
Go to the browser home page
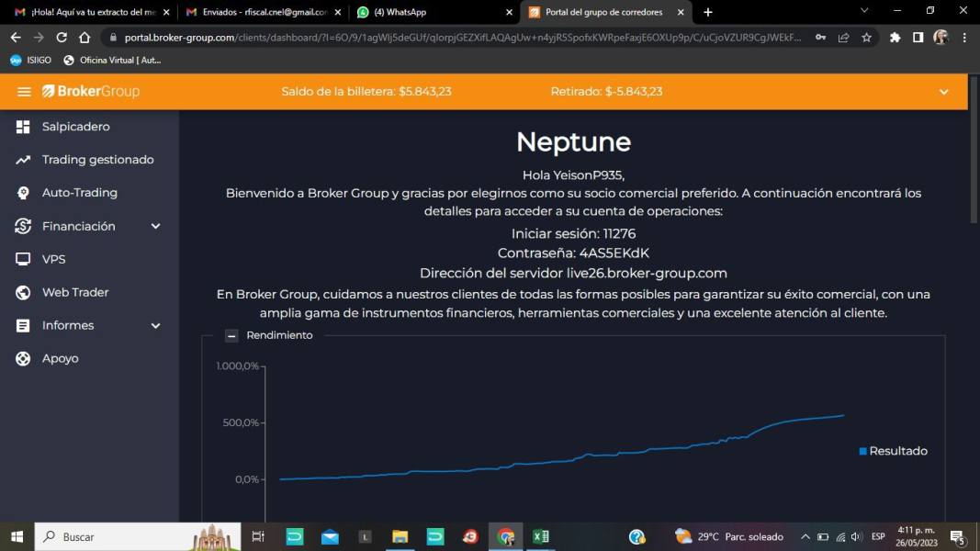(84, 38)
